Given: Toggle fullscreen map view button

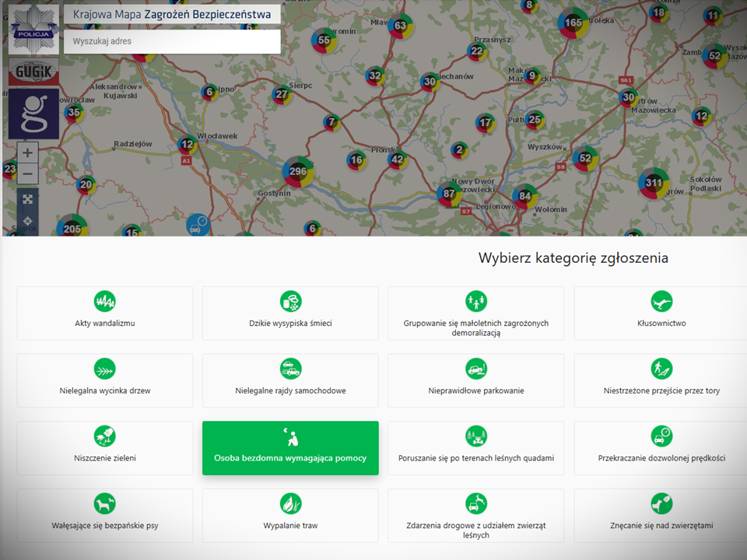Looking at the screenshot, I should (x=28, y=199).
